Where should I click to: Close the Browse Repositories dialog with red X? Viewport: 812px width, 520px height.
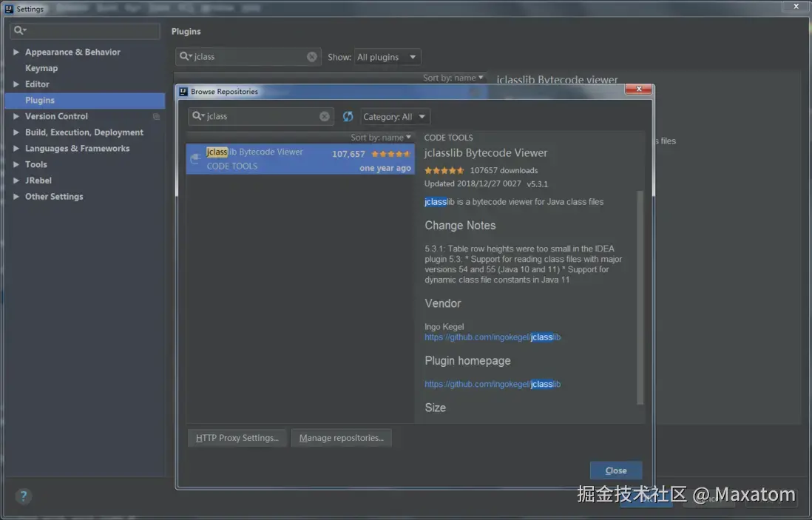[638, 89]
